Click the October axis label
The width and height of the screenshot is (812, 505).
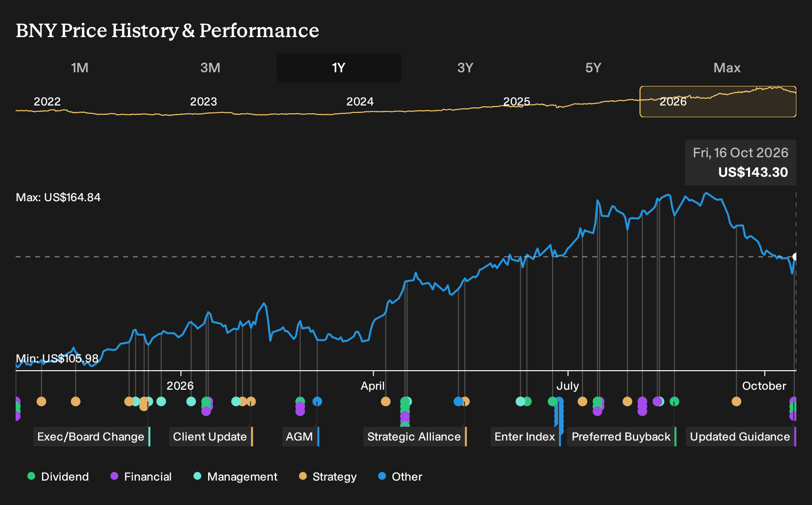(x=764, y=386)
